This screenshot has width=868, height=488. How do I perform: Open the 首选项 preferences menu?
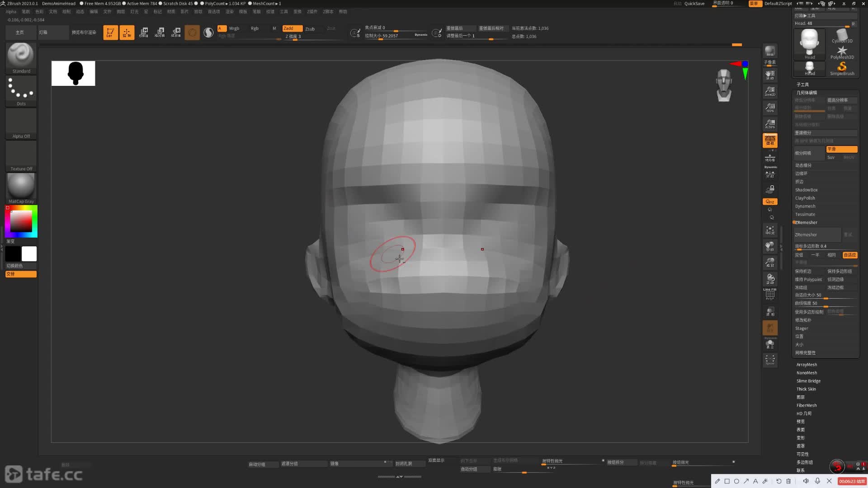[213, 12]
